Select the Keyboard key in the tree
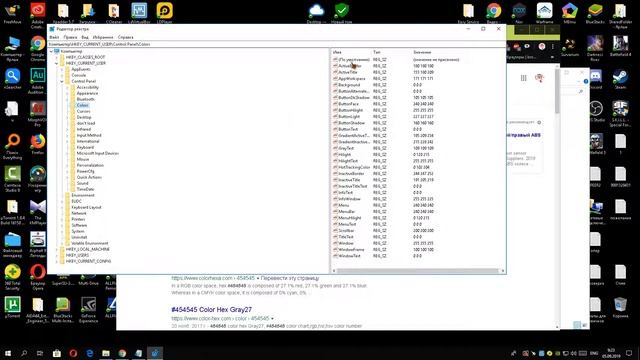Viewport: 640px width, 360px height. coord(85,147)
